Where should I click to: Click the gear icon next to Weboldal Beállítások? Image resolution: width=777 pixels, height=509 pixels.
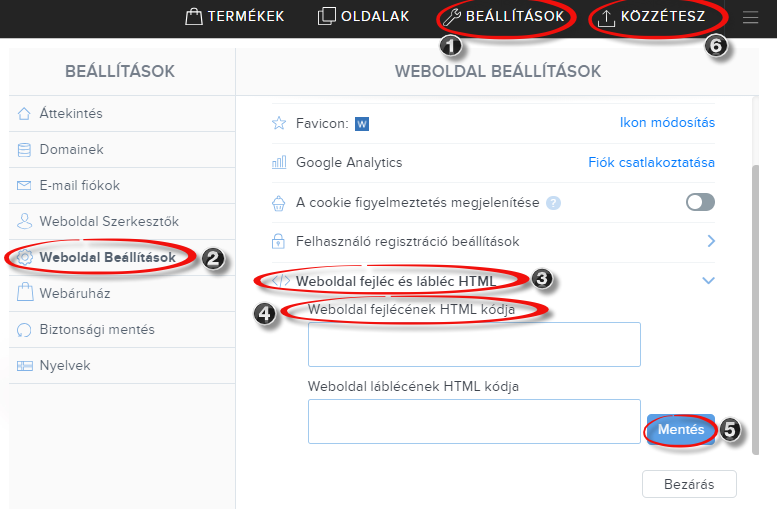pos(24,257)
